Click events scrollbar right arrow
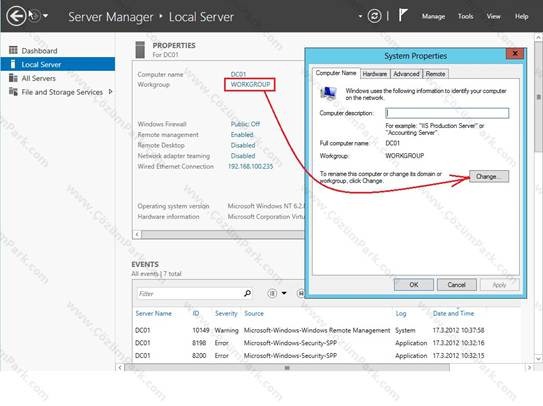Image resolution: width=543 pixels, height=406 pixels. (529, 368)
